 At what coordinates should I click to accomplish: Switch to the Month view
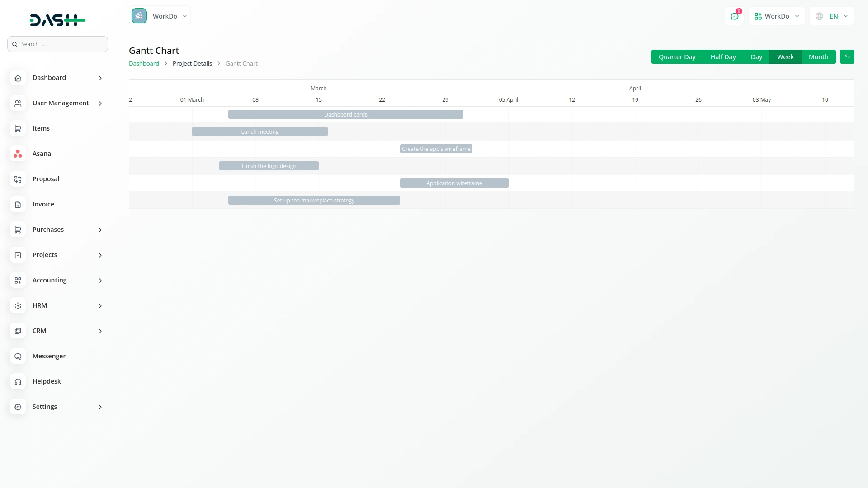click(x=818, y=56)
